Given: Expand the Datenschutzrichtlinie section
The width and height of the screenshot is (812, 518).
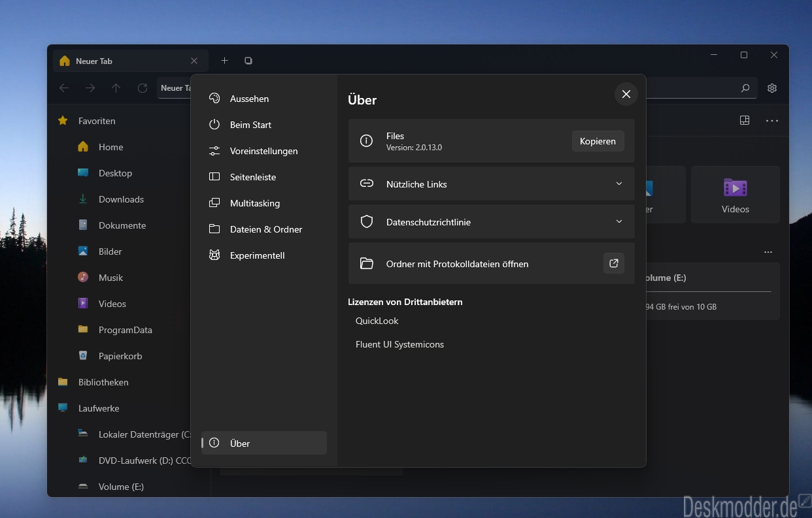Looking at the screenshot, I should click(x=491, y=221).
